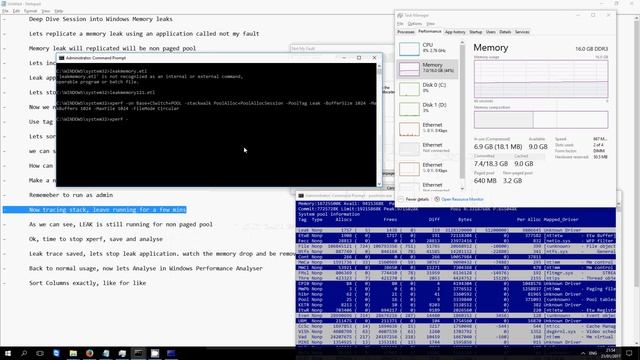
Task: Select the Memory resource in sidebar
Action: coord(427,69)
